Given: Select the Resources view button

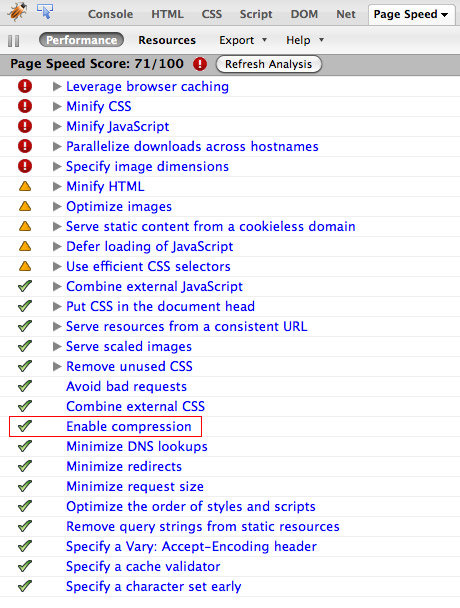Looking at the screenshot, I should coord(167,40).
